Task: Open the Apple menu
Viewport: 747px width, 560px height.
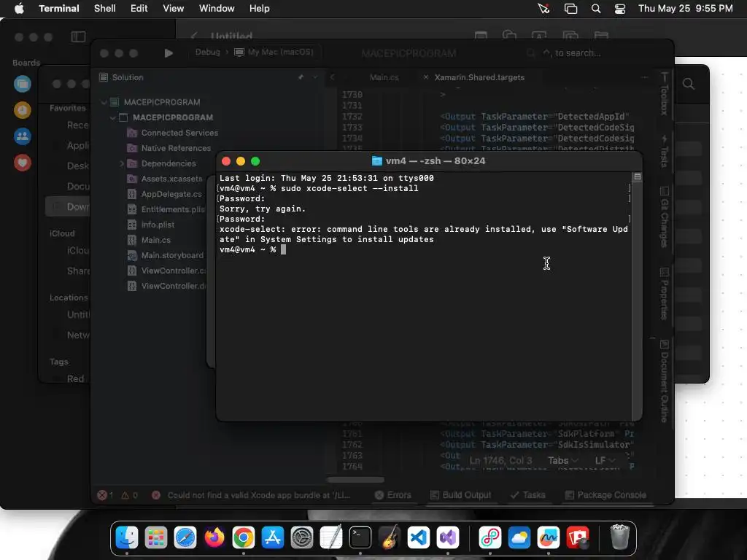Action: (x=19, y=8)
